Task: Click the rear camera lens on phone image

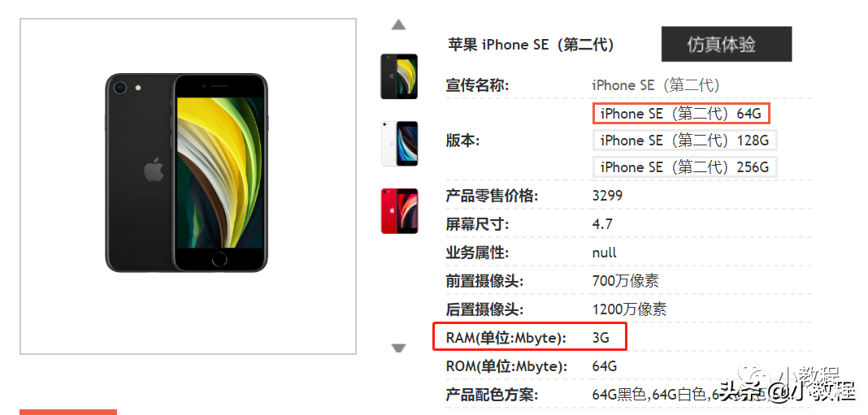Action: 120,88
